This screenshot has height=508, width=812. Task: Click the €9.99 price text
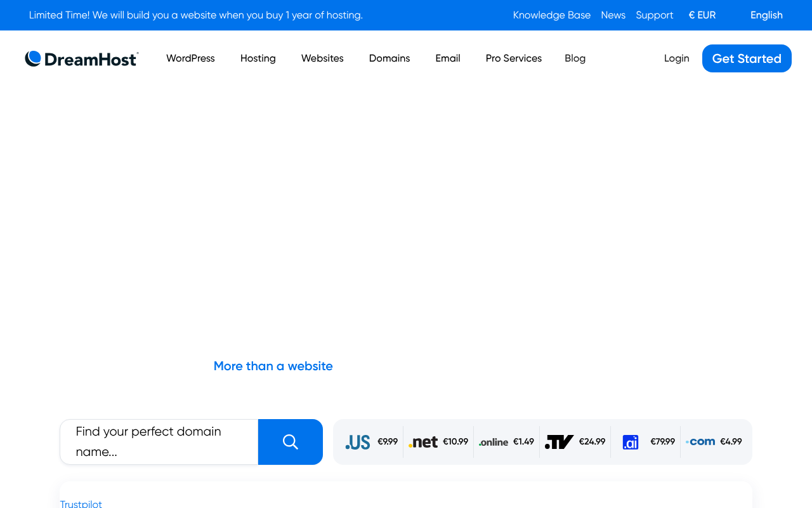pyautogui.click(x=388, y=441)
